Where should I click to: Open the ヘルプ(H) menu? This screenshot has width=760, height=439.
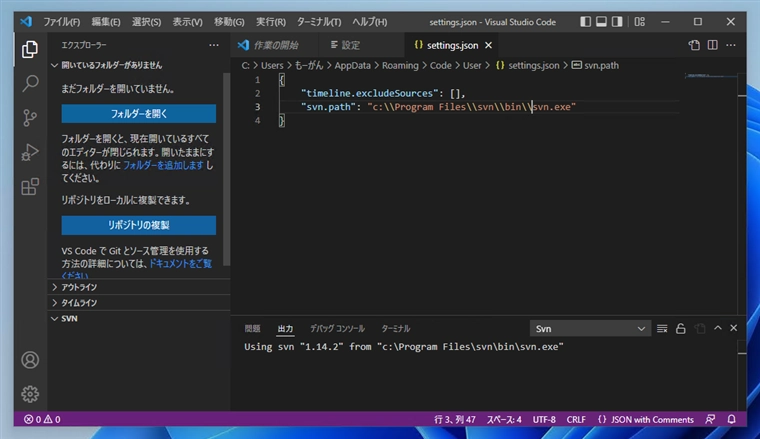tap(370, 22)
